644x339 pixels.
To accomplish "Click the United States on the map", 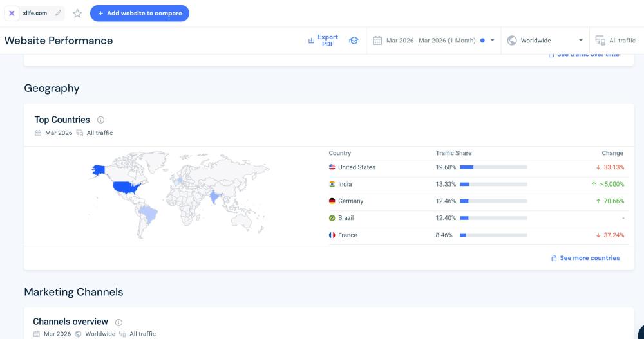I will pyautogui.click(x=127, y=187).
